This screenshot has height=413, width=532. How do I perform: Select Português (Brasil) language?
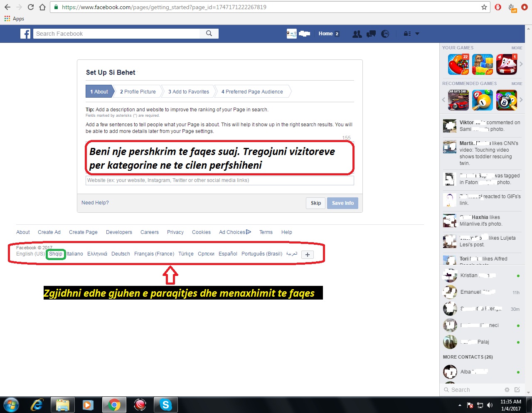(262, 254)
